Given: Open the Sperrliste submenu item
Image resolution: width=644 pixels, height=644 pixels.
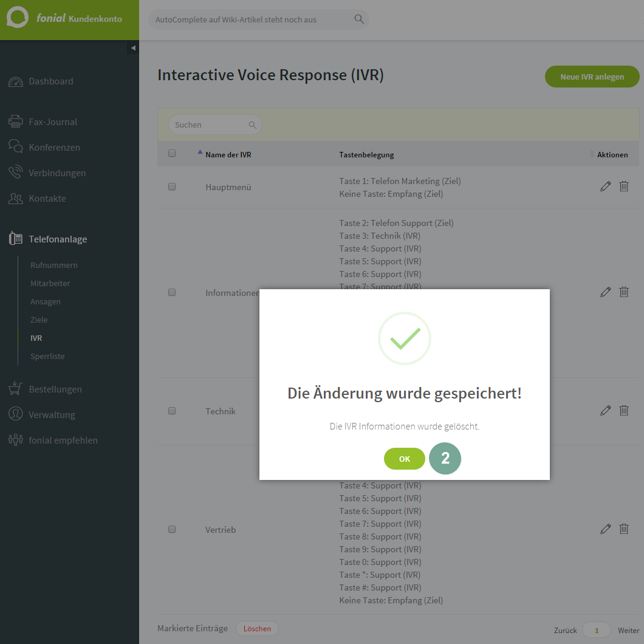Looking at the screenshot, I should coord(47,356).
